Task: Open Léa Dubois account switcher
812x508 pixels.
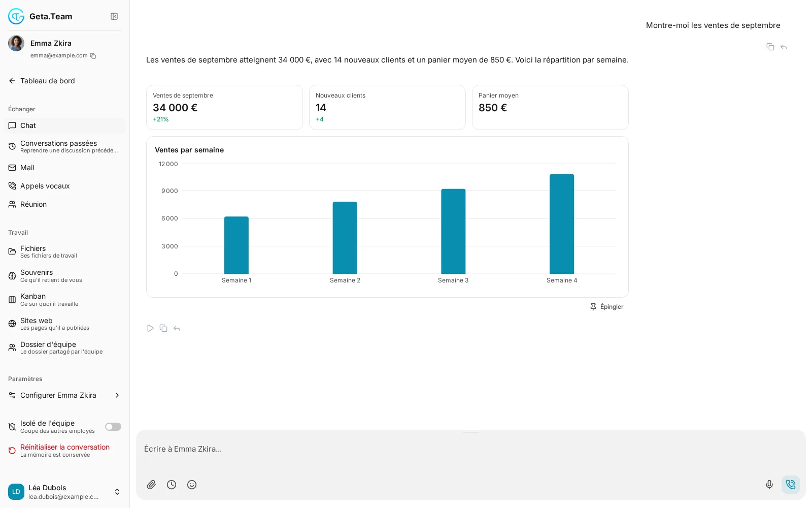Action: tap(64, 492)
